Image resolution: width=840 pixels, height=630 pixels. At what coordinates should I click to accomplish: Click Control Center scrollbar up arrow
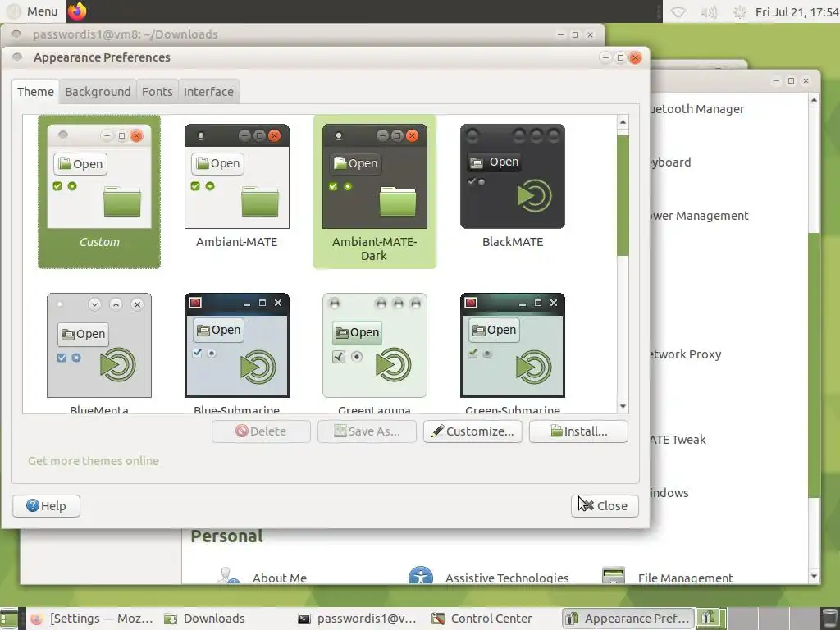814,100
